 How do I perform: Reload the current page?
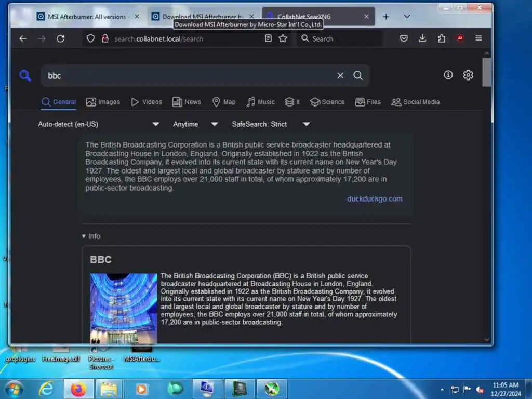coord(61,38)
